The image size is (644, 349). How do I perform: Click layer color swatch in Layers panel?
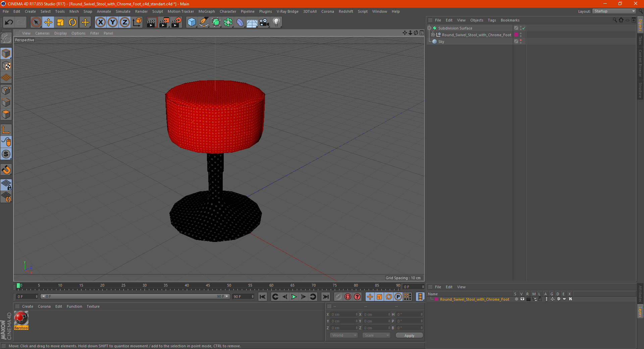pyautogui.click(x=436, y=299)
